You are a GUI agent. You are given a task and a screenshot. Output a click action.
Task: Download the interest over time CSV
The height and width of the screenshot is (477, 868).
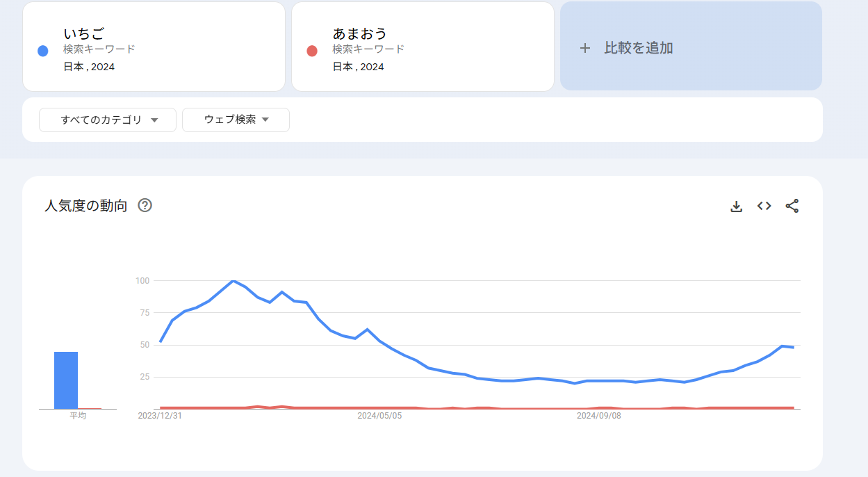point(737,206)
